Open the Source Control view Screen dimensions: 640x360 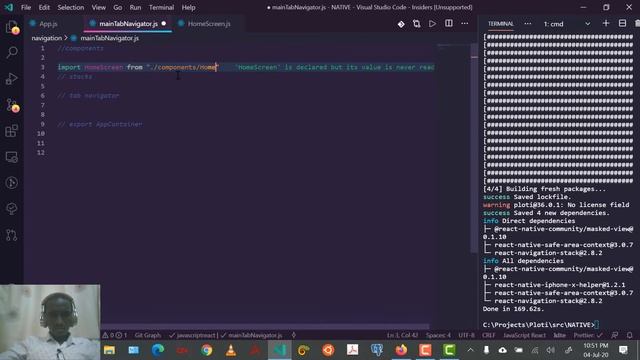click(x=11, y=105)
